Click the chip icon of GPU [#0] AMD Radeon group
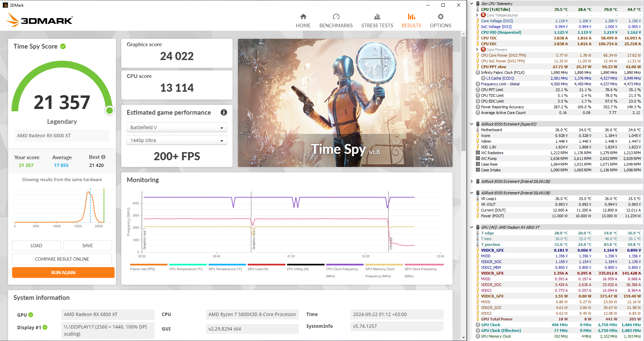Screen dimensions: 644x341 tap(478, 227)
